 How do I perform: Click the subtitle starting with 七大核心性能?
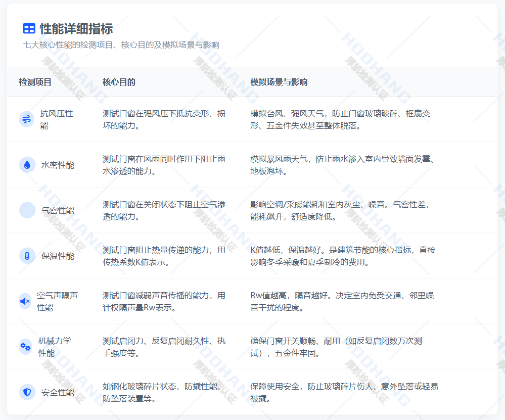121,45
